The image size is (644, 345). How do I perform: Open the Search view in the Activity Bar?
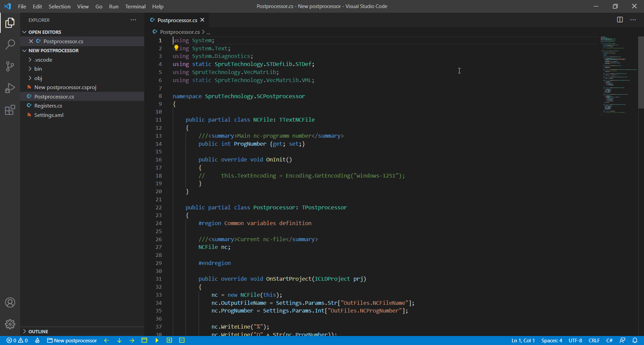10,44
